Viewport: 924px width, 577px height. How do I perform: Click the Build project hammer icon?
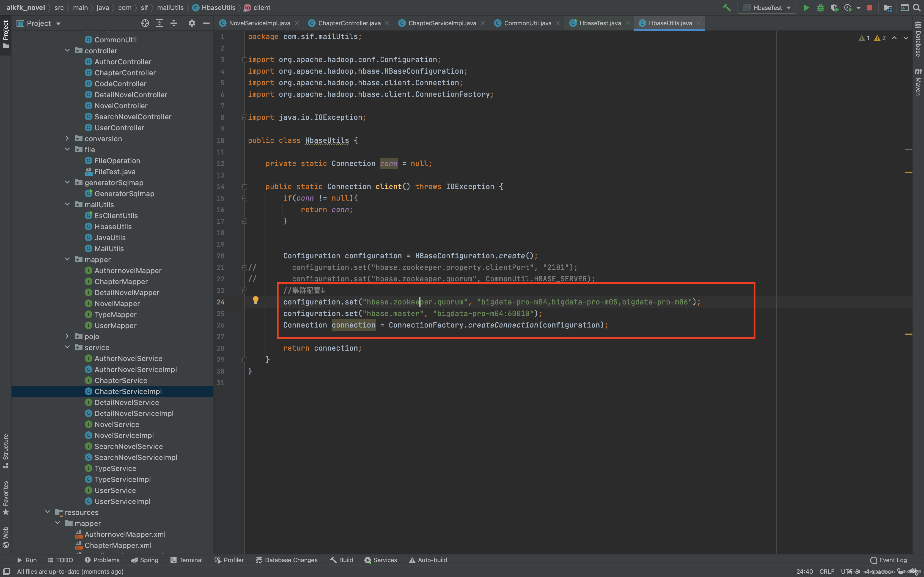pyautogui.click(x=727, y=8)
